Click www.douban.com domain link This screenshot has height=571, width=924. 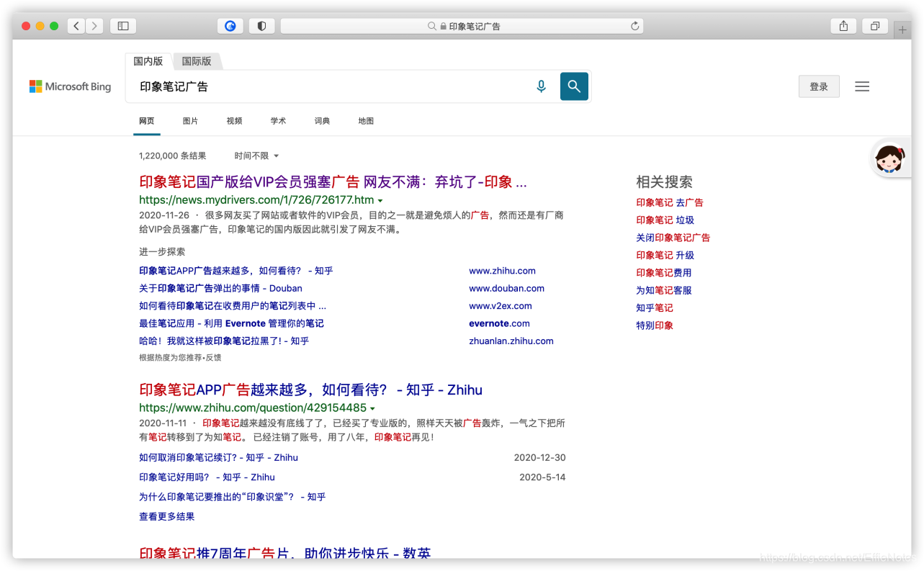tap(506, 288)
